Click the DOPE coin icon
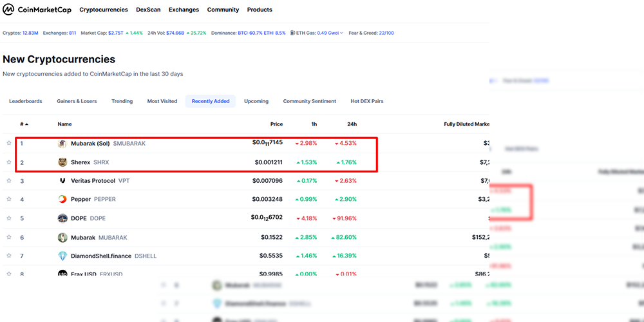 (62, 218)
